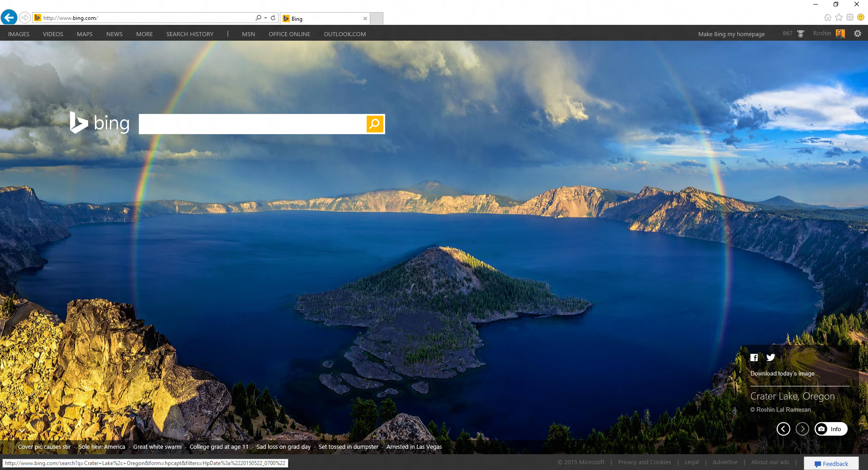This screenshot has height=470, width=868.
Task: Open OUTLOOK.COM link
Action: pyautogui.click(x=345, y=34)
